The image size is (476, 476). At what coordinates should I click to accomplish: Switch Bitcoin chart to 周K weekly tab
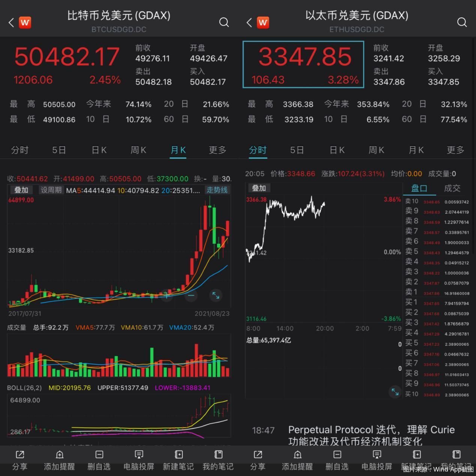(x=138, y=150)
